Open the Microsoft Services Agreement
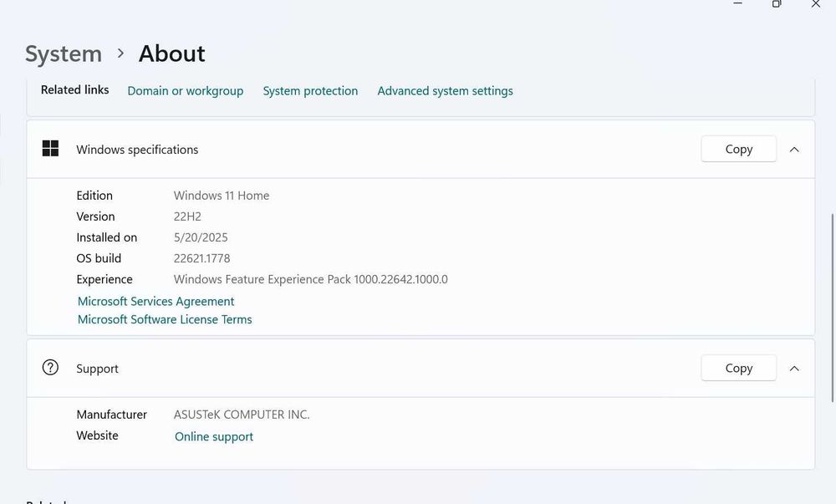 click(x=156, y=301)
